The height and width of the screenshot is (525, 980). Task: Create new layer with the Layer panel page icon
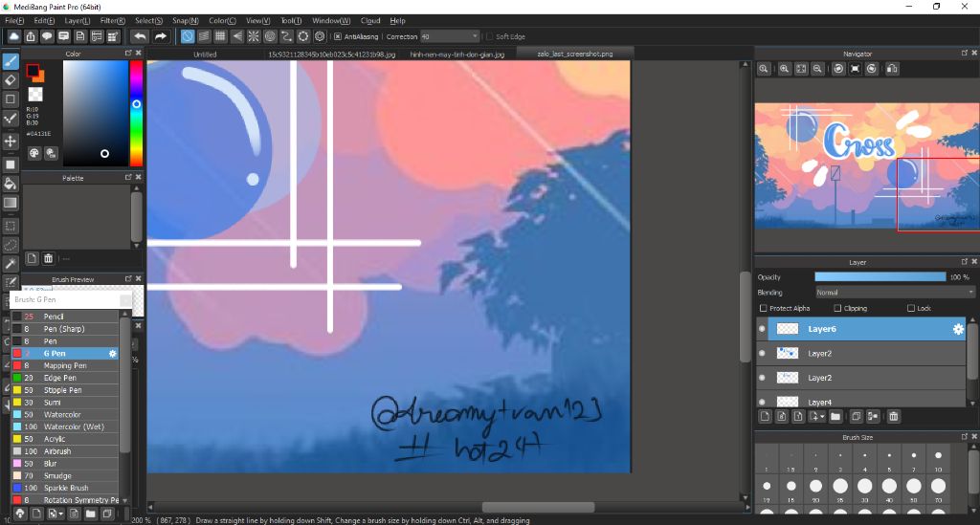(765, 416)
